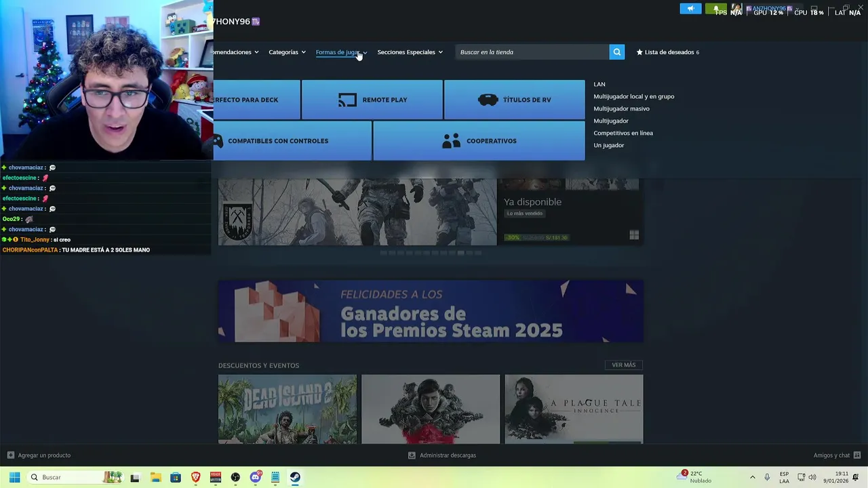The width and height of the screenshot is (868, 488).
Task: Open Microsoft Store from the taskbar
Action: pos(176,477)
